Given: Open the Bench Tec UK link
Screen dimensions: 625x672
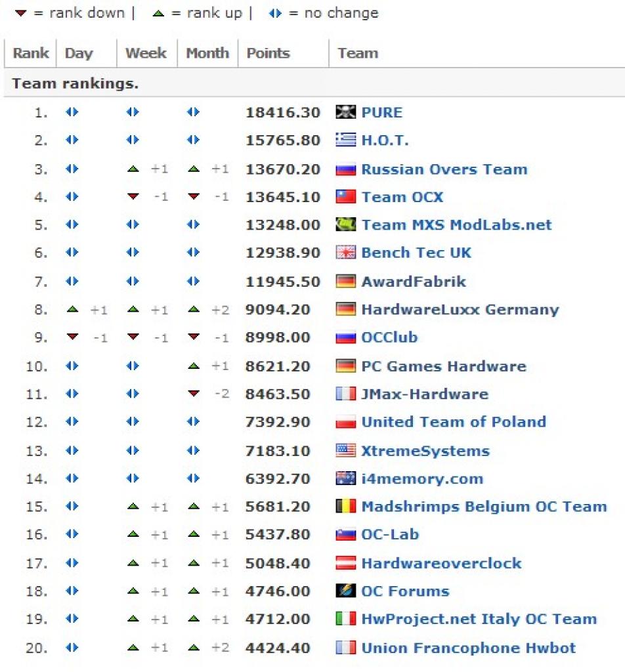Looking at the screenshot, I should (x=416, y=253).
